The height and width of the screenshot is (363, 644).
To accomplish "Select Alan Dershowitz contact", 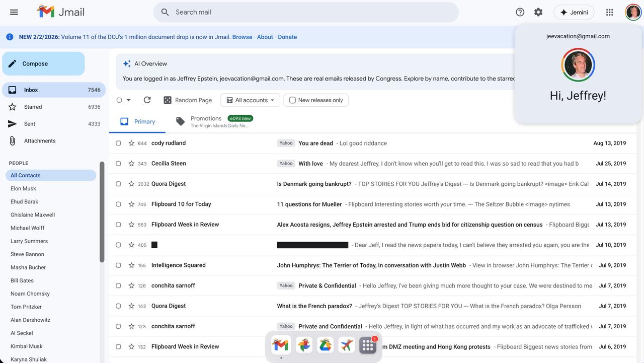I will (30, 320).
